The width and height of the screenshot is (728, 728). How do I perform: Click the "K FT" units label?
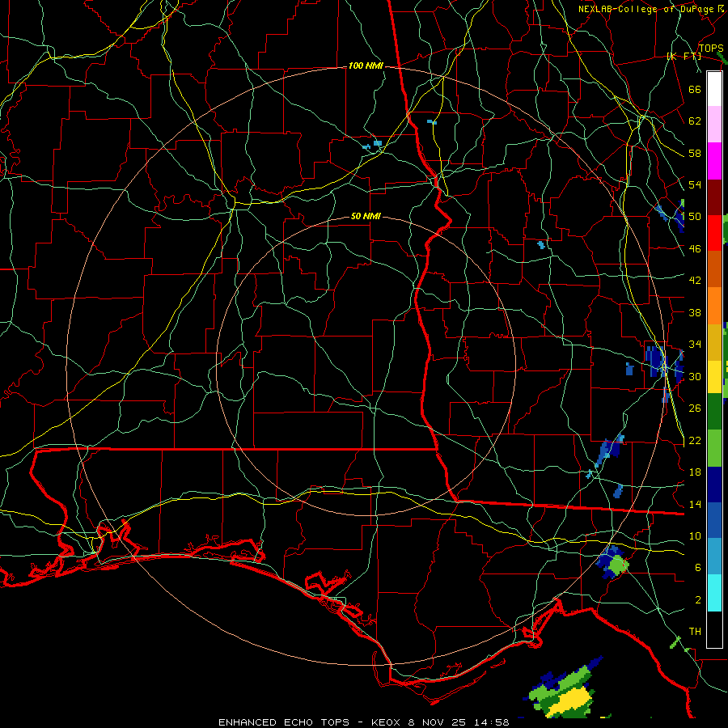(x=684, y=56)
